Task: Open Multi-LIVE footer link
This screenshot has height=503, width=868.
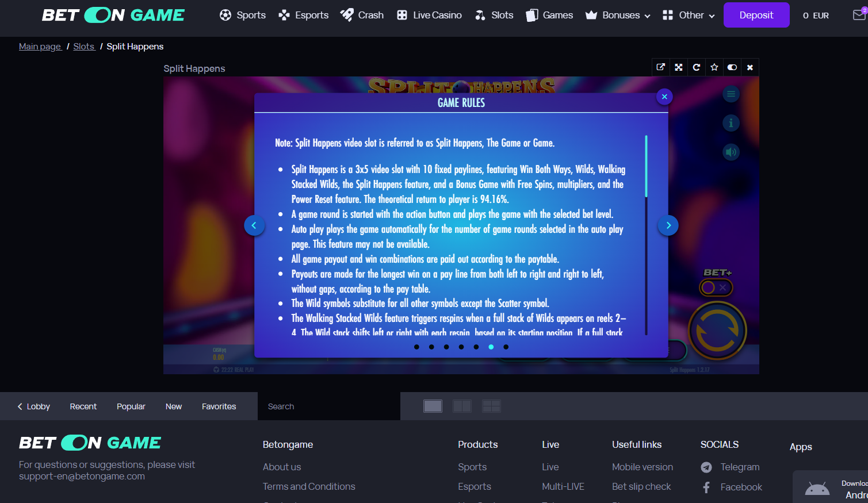Action: [563, 486]
